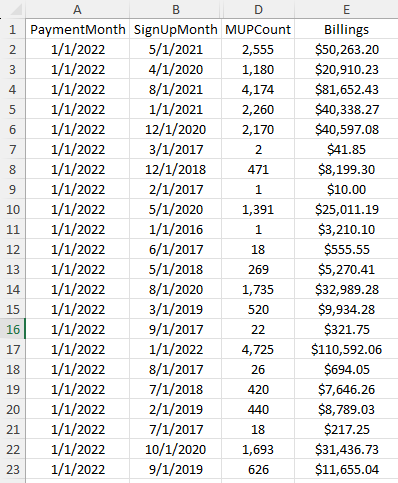
Task: Select row 16 header
Action: coord(13,329)
